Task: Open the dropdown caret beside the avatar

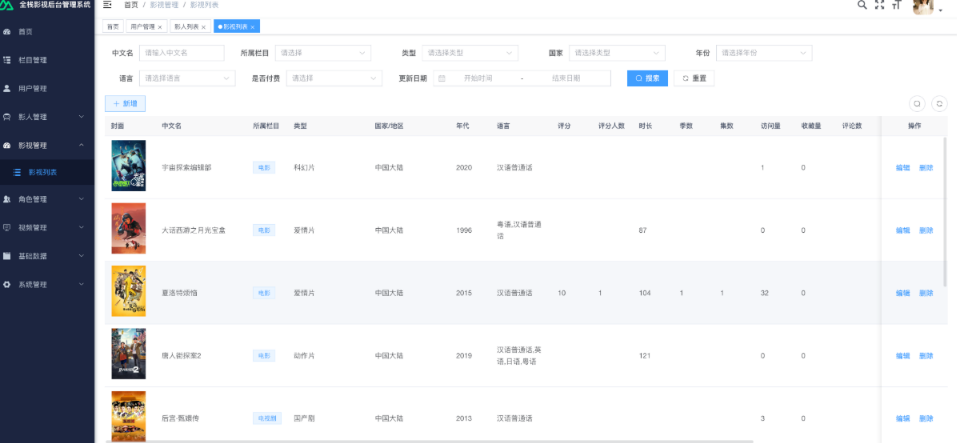Action: click(941, 10)
